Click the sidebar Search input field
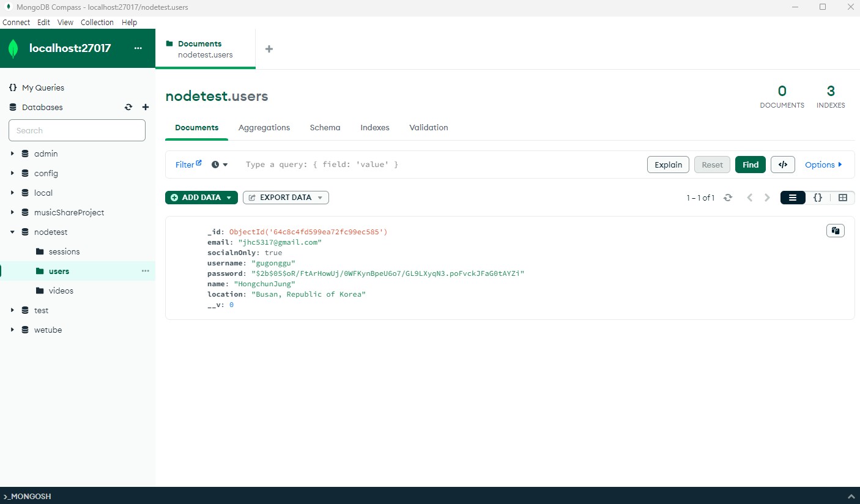The image size is (860, 504). [77, 130]
